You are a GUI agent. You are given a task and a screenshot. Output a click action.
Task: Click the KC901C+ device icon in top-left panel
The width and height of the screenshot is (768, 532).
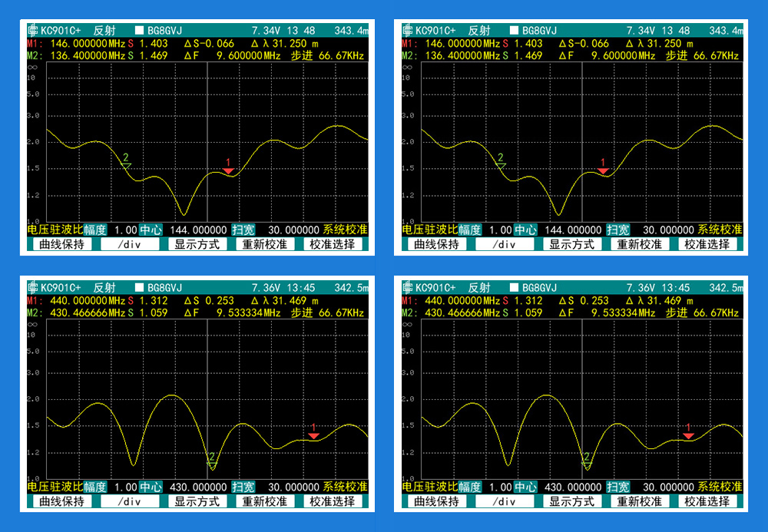tap(32, 31)
